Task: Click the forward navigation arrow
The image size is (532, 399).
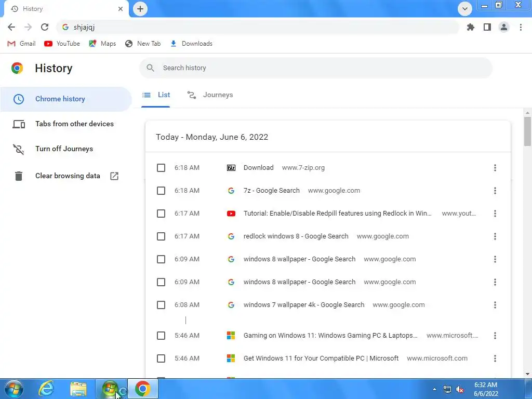Action: coord(28,27)
